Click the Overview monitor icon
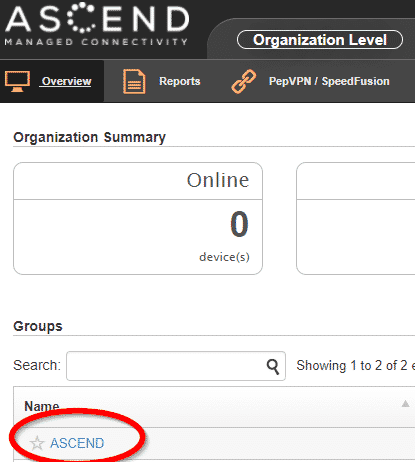415x462 pixels. [x=17, y=81]
